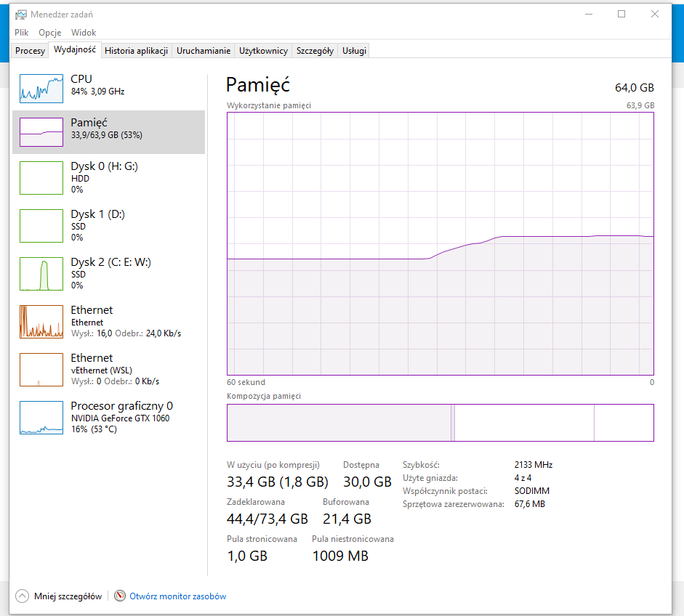Click the CPU label text
Image resolution: width=684 pixels, height=616 pixels.
[x=81, y=79]
